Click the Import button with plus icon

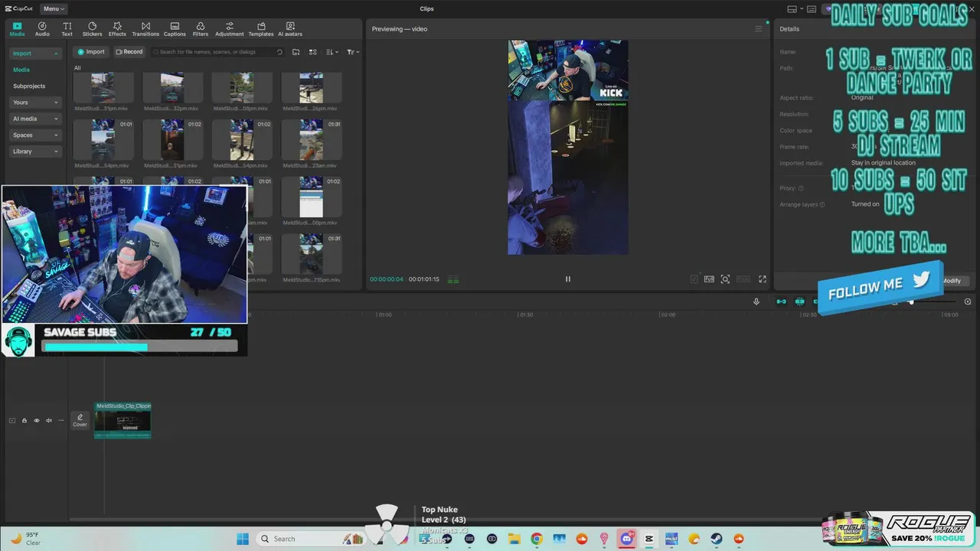pos(90,52)
